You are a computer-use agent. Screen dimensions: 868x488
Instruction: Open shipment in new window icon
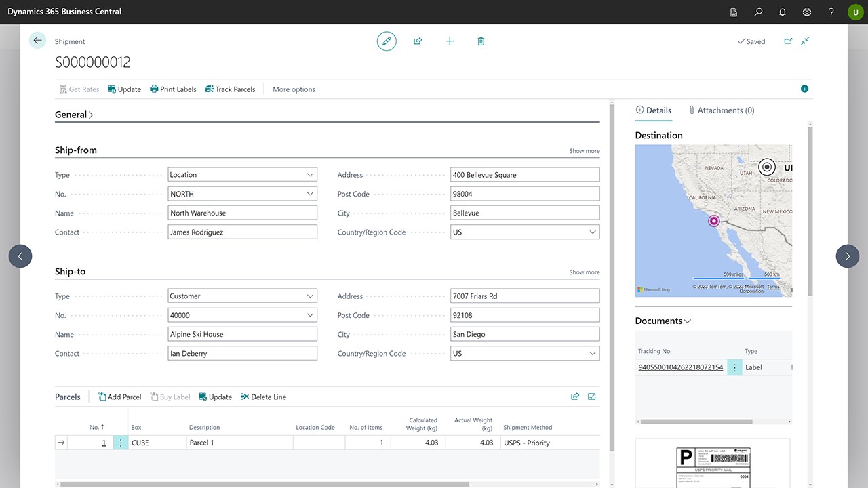(x=788, y=41)
